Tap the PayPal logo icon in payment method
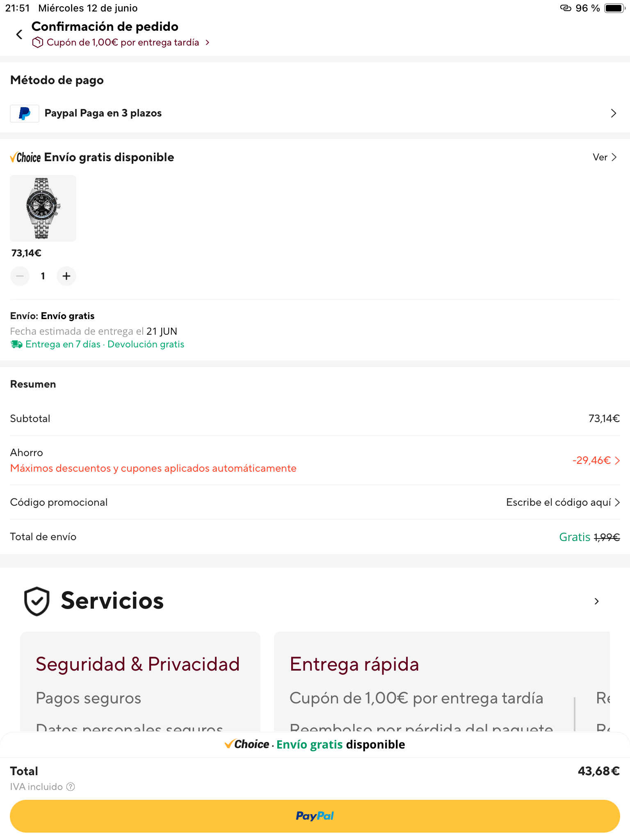This screenshot has width=630, height=840. pos(25,113)
